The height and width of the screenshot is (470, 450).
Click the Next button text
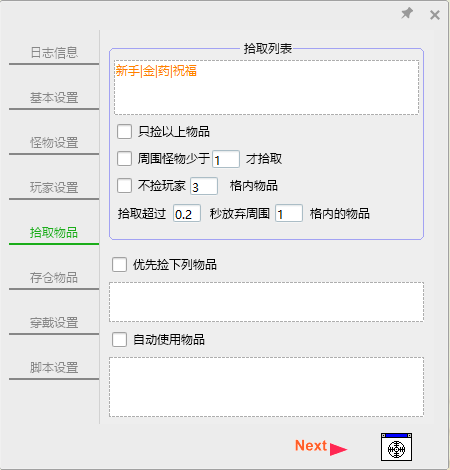pyautogui.click(x=311, y=446)
